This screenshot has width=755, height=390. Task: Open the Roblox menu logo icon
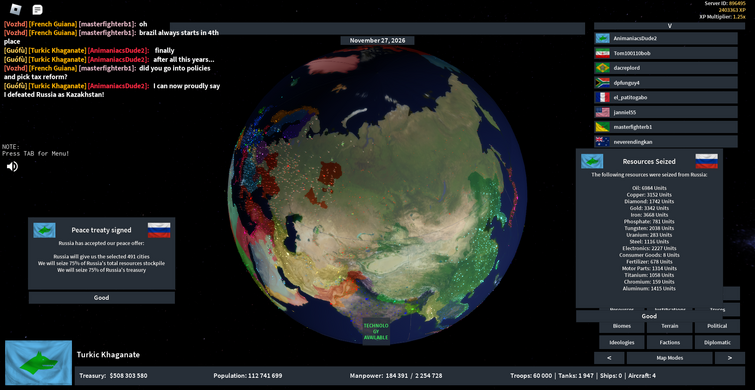(16, 9)
